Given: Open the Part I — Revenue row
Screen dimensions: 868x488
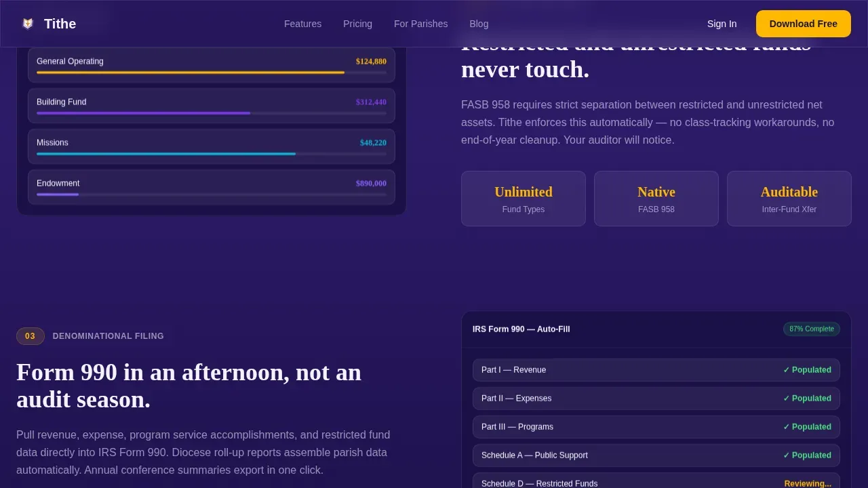Looking at the screenshot, I should [656, 370].
